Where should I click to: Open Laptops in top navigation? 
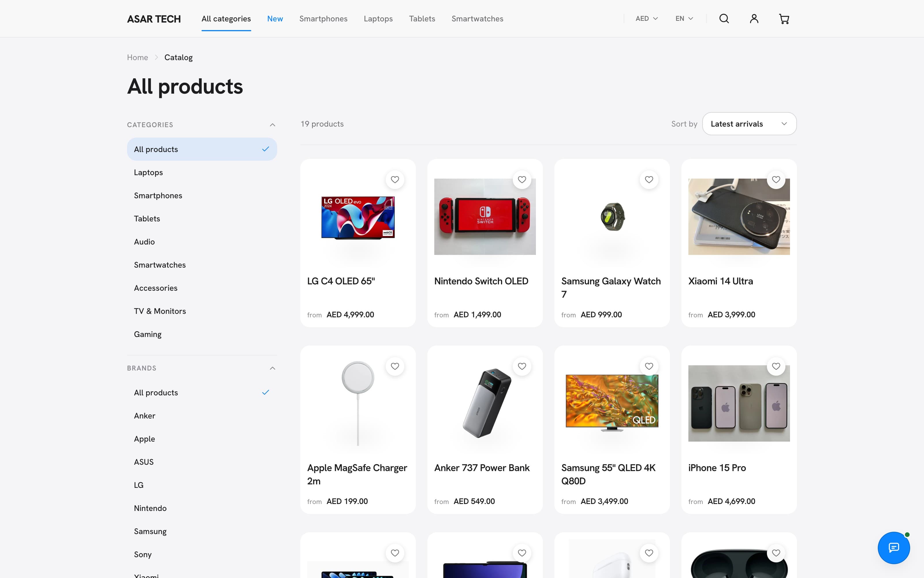click(x=378, y=19)
